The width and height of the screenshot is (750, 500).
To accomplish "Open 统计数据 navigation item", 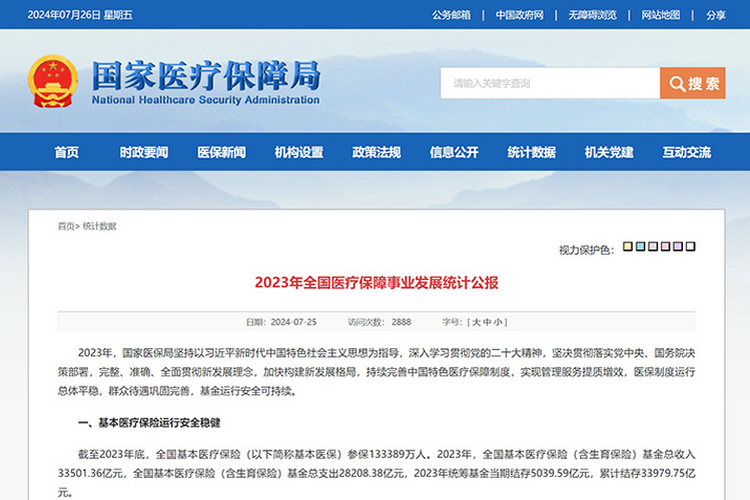I will 531,152.
